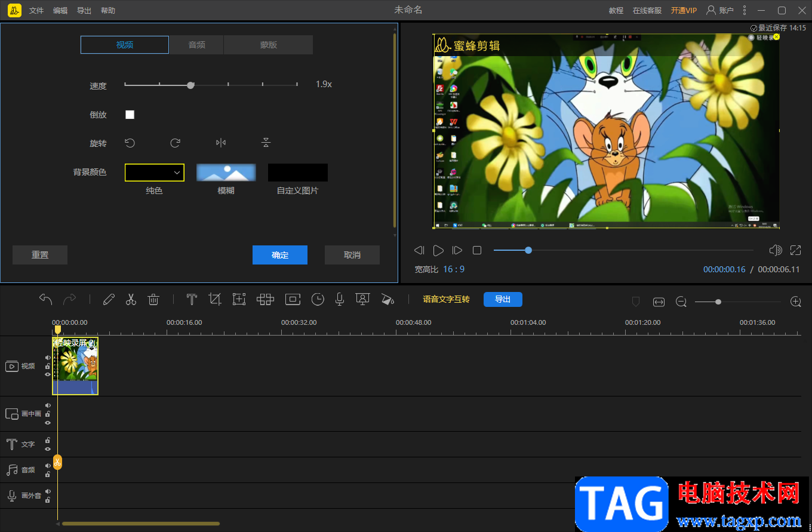Open the edit pencil tool

pos(109,300)
